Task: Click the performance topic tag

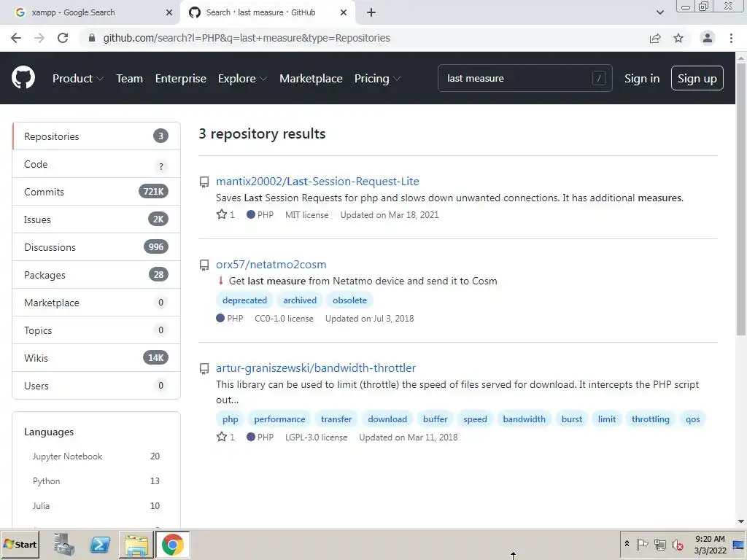Action: pos(279,419)
